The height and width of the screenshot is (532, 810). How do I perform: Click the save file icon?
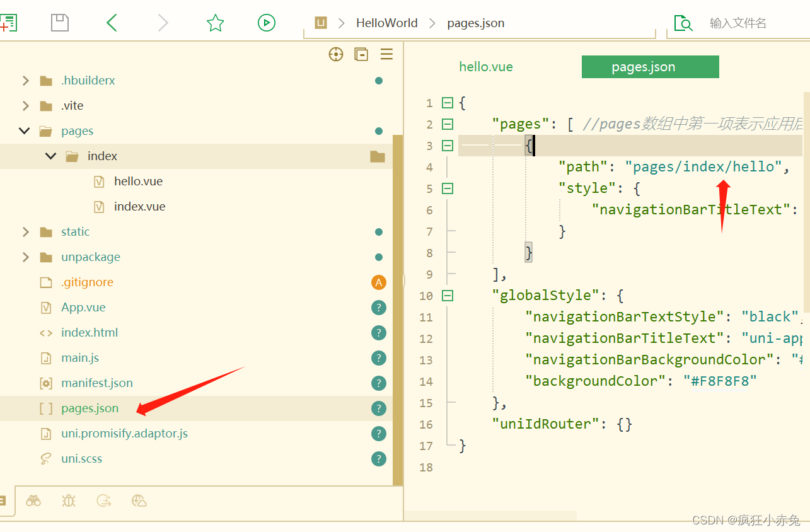(x=60, y=23)
